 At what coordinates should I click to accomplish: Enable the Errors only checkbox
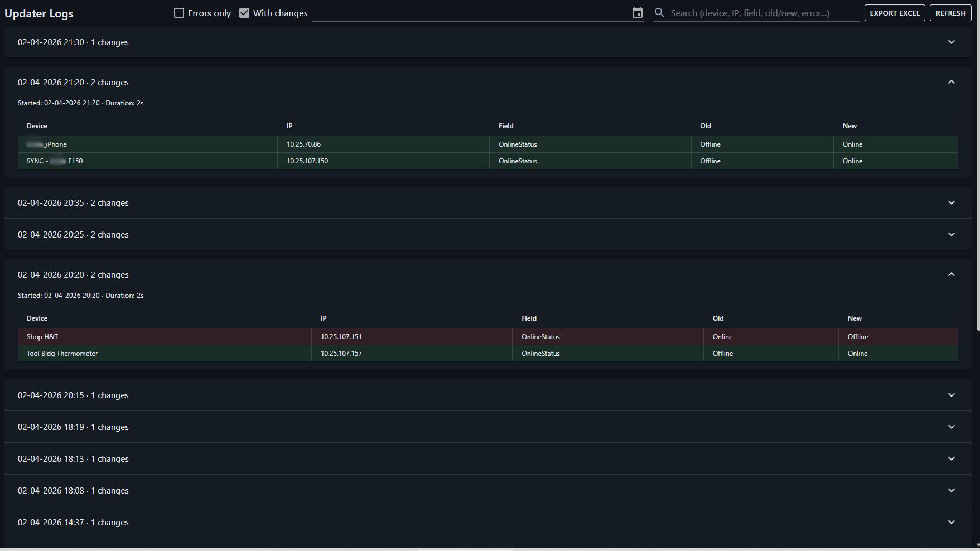point(179,13)
